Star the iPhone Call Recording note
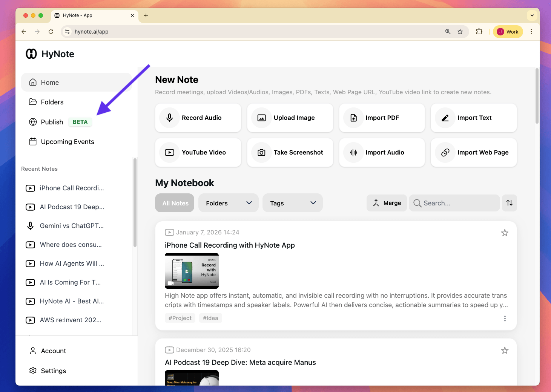The width and height of the screenshot is (551, 392). pos(505,233)
